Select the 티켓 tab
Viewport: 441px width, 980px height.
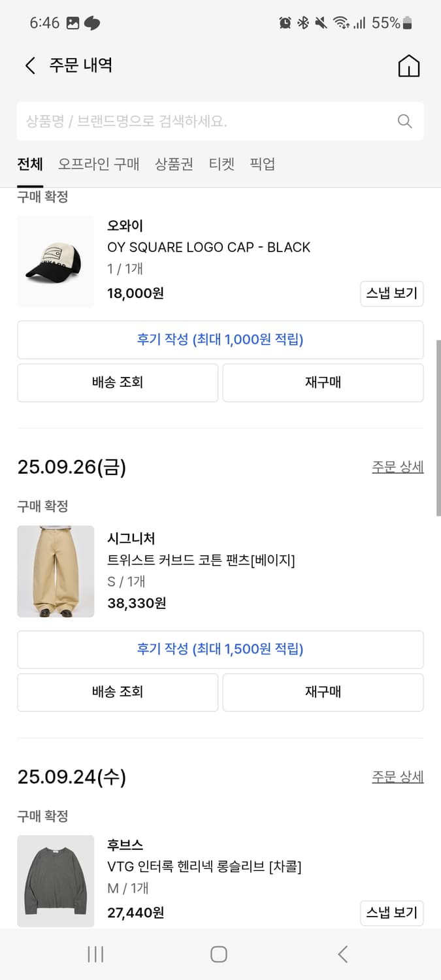(222, 165)
